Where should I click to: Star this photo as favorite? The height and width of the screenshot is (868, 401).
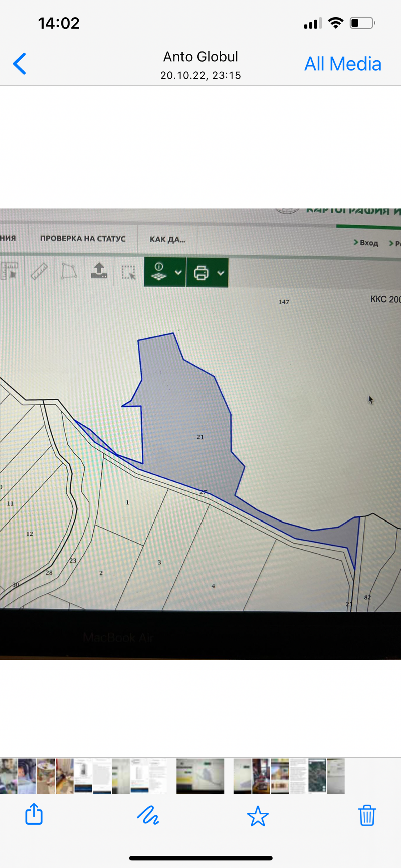(258, 816)
